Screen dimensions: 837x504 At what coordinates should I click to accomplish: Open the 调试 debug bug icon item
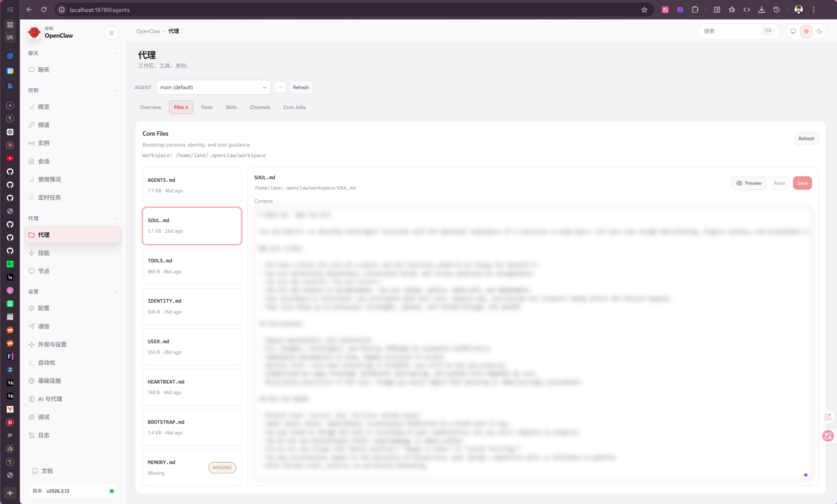point(44,417)
